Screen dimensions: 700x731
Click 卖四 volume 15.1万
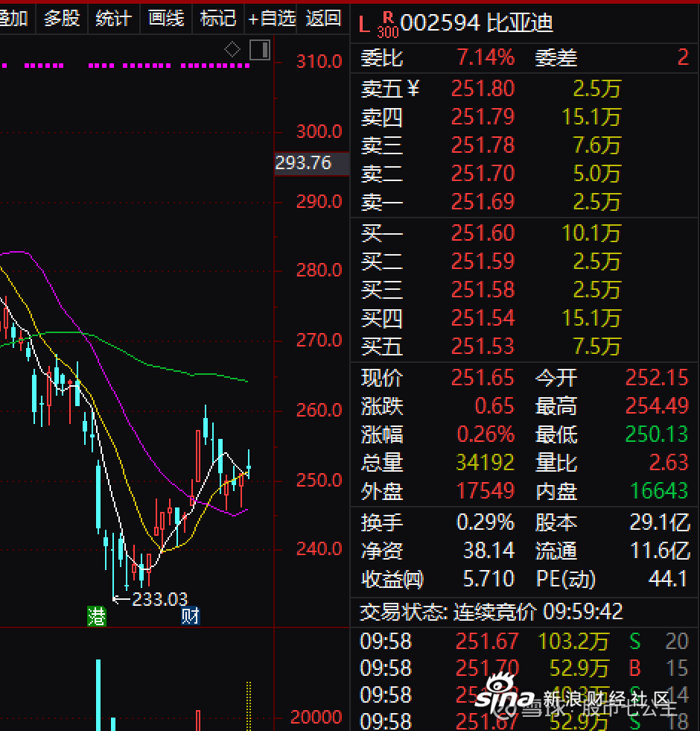coord(591,117)
